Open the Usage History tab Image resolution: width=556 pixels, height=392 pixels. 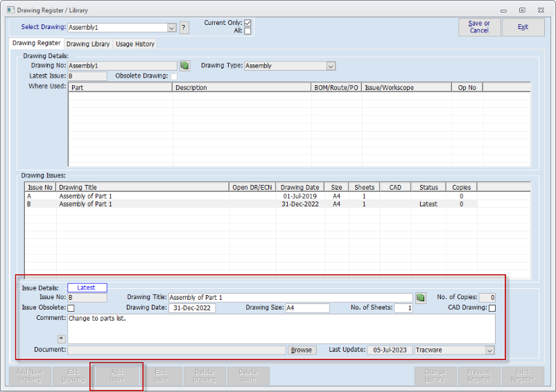tap(135, 44)
